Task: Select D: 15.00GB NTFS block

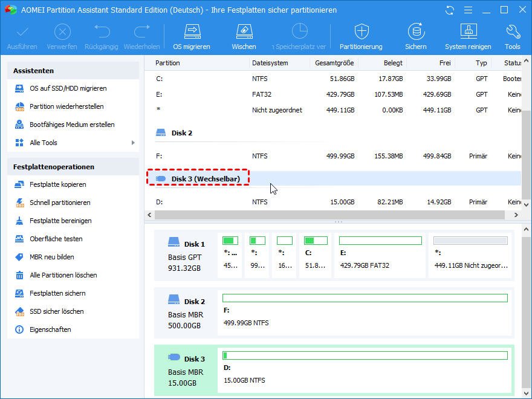Action: [x=365, y=371]
